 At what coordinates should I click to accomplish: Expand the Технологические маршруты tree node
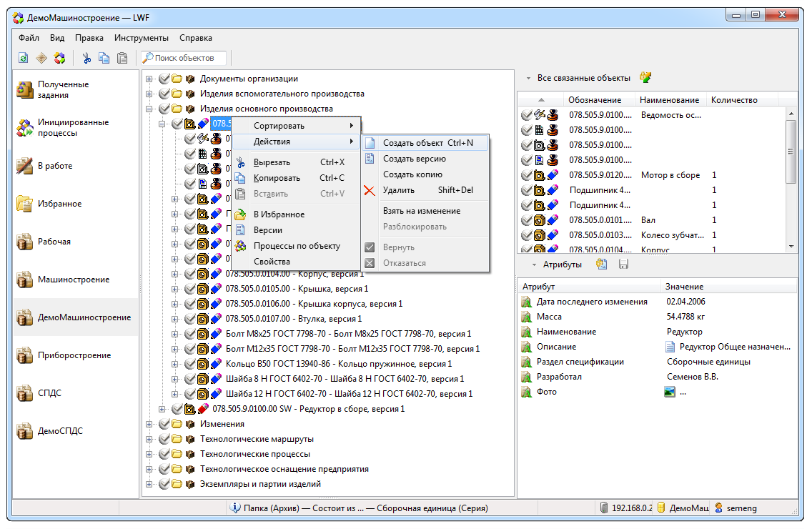click(x=149, y=439)
